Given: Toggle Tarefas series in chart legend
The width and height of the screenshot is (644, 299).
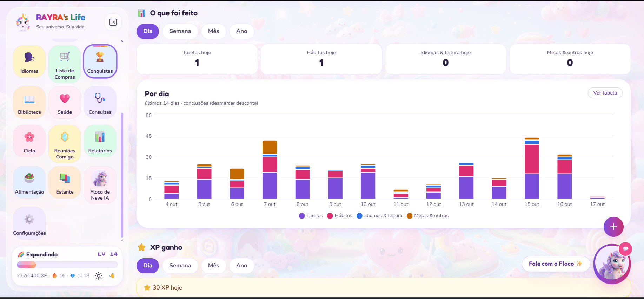Looking at the screenshot, I should tap(311, 216).
